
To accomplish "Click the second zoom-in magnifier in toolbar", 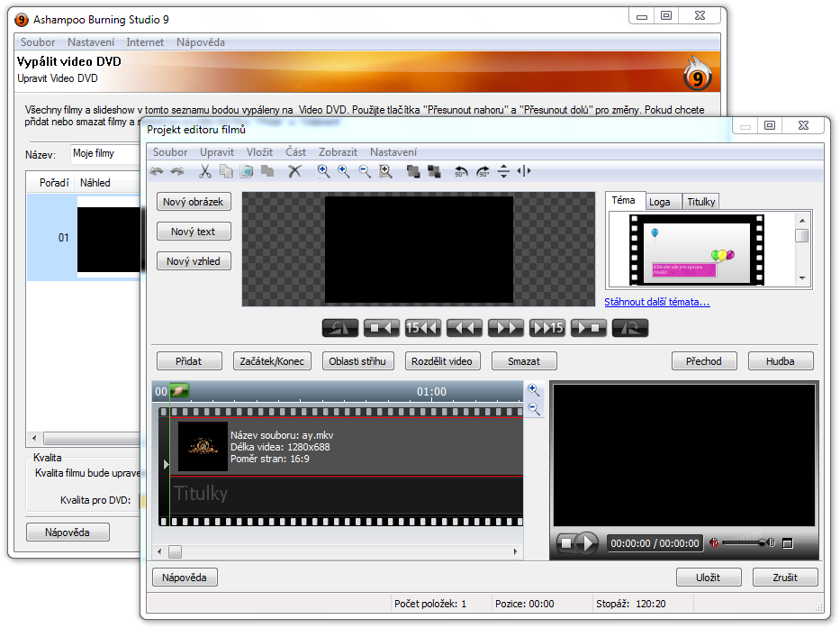I will (343, 171).
